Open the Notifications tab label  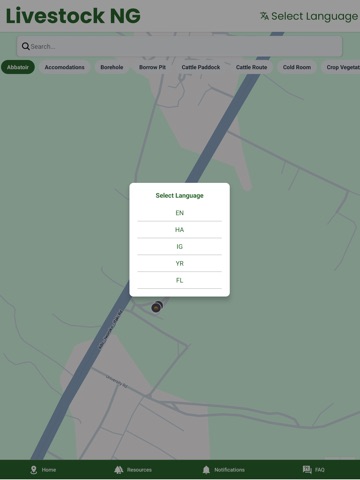point(229,470)
